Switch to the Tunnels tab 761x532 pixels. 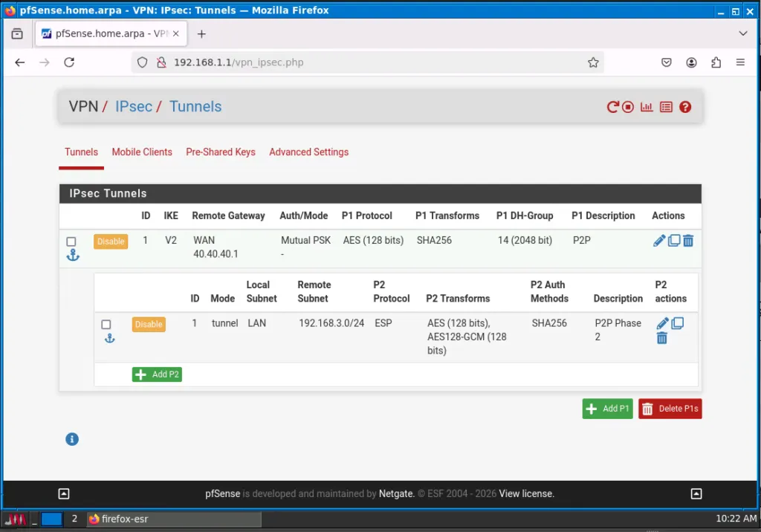click(x=81, y=152)
